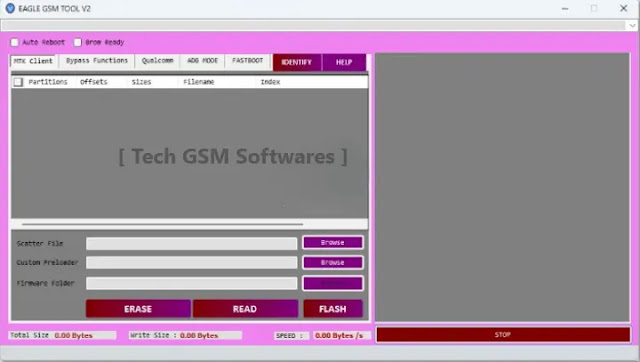The width and height of the screenshot is (640, 362).
Task: Browse for a Scatter File
Action: (333, 242)
